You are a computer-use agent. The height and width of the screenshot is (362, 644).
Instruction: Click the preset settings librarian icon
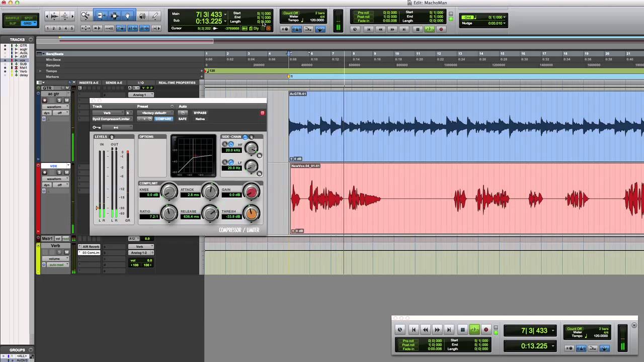(x=150, y=119)
